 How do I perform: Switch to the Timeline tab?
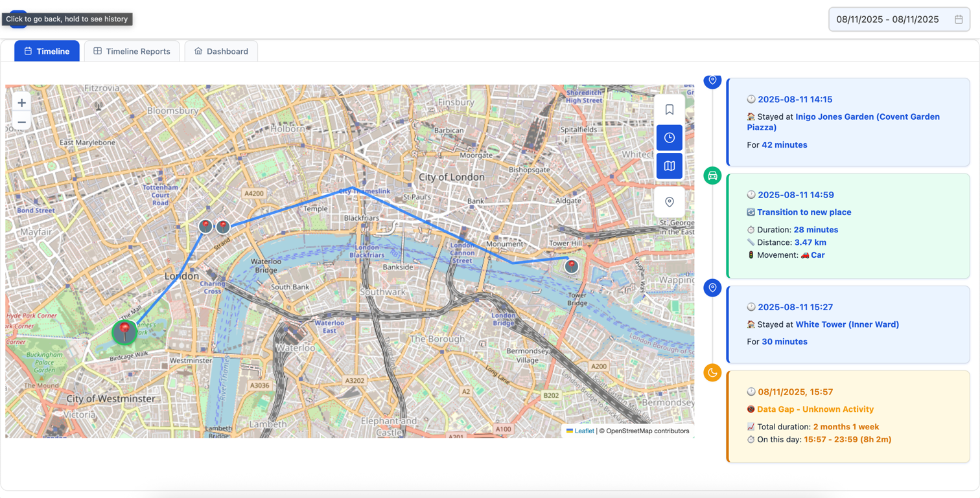point(47,51)
